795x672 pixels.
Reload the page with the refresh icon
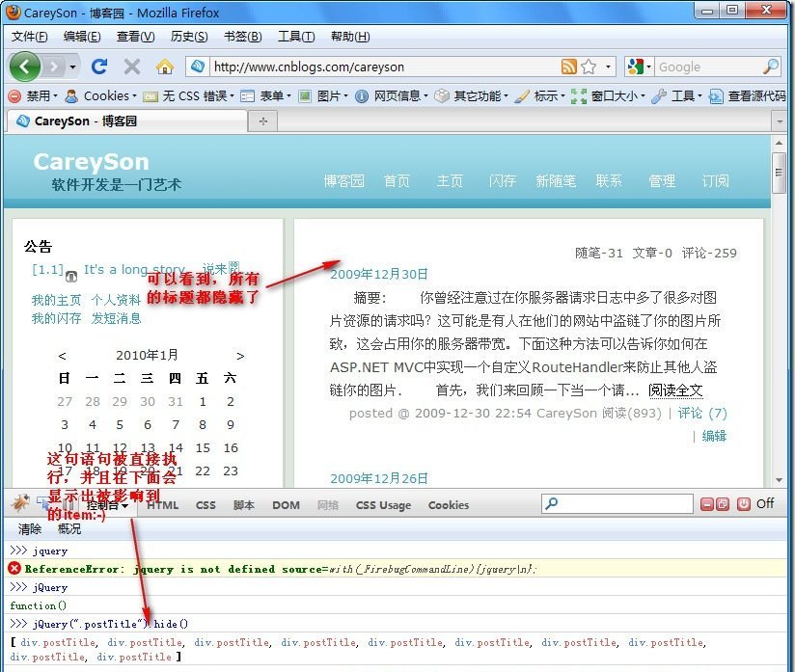[x=98, y=67]
